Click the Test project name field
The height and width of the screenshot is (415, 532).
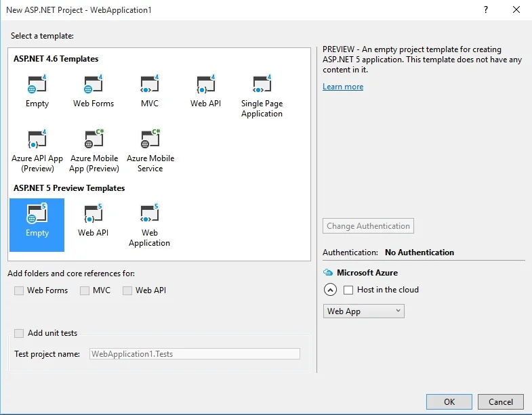coord(195,354)
